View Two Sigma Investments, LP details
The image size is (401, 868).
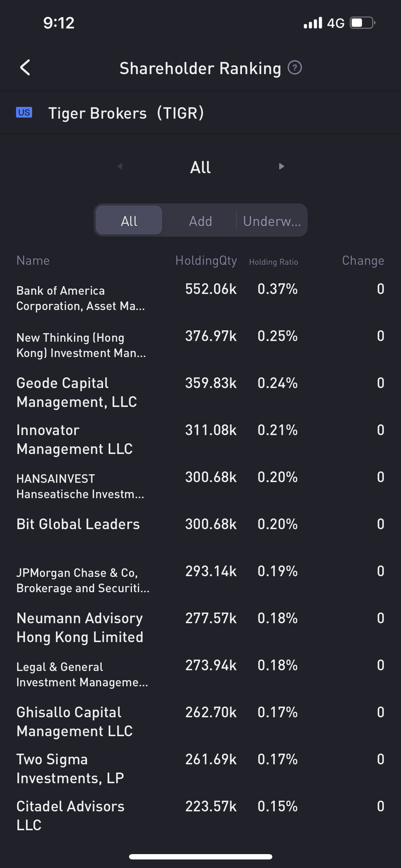pos(70,769)
